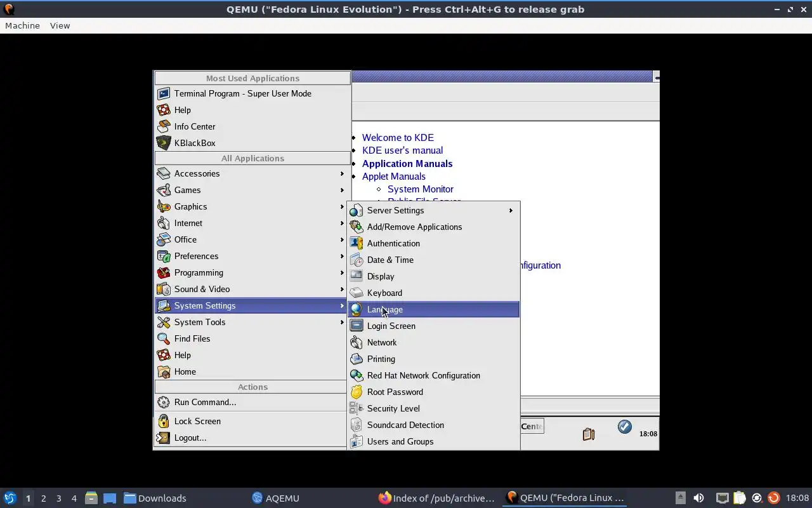Open the Users and Groups entry
This screenshot has width=812, height=508.
[434, 441]
